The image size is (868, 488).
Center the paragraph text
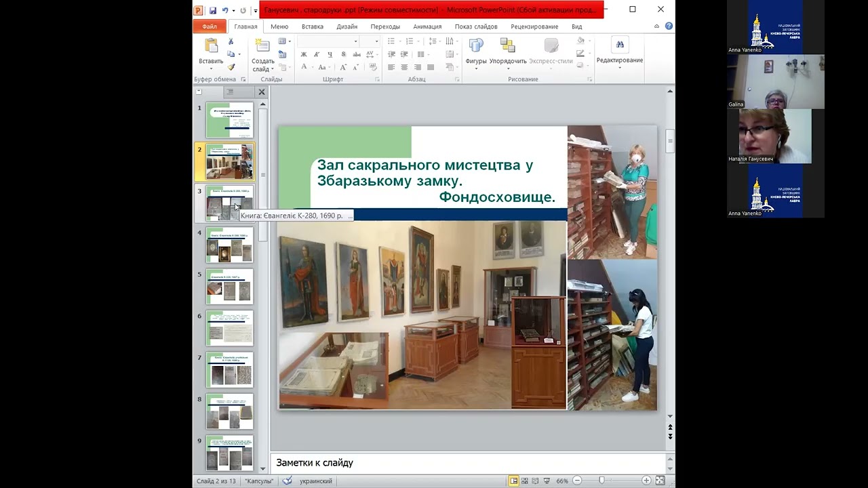(x=404, y=67)
